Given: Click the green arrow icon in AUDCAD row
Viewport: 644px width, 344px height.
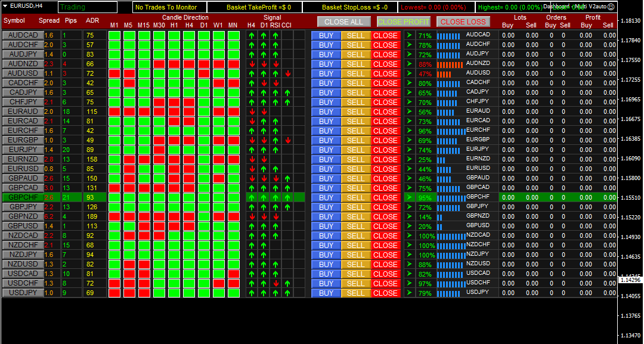Looking at the screenshot, I should pos(409,35).
